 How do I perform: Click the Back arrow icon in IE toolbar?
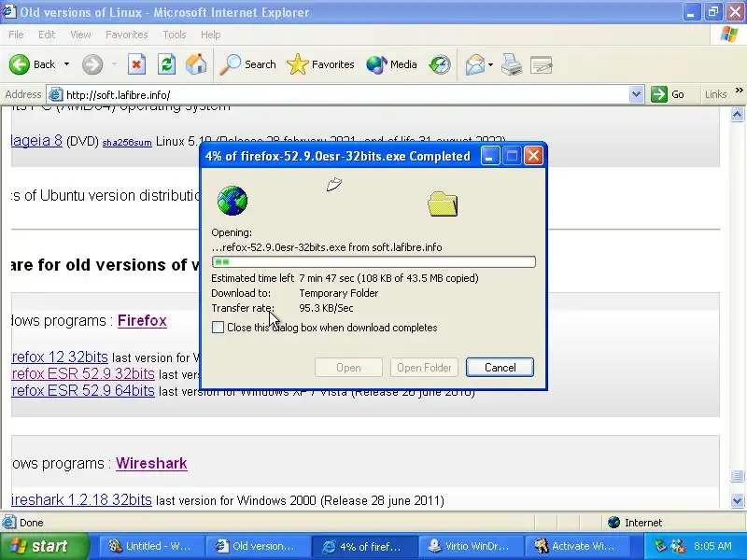coord(20,64)
